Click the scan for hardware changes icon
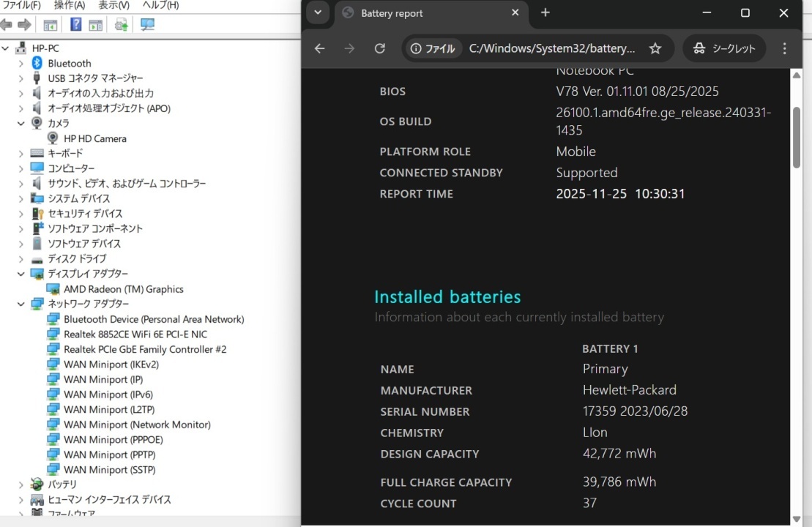 tap(147, 25)
